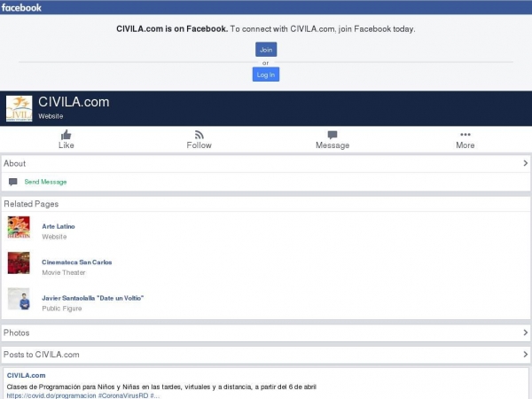The image size is (532, 399).
Task: Click the Related Pages heading
Action: tap(31, 204)
